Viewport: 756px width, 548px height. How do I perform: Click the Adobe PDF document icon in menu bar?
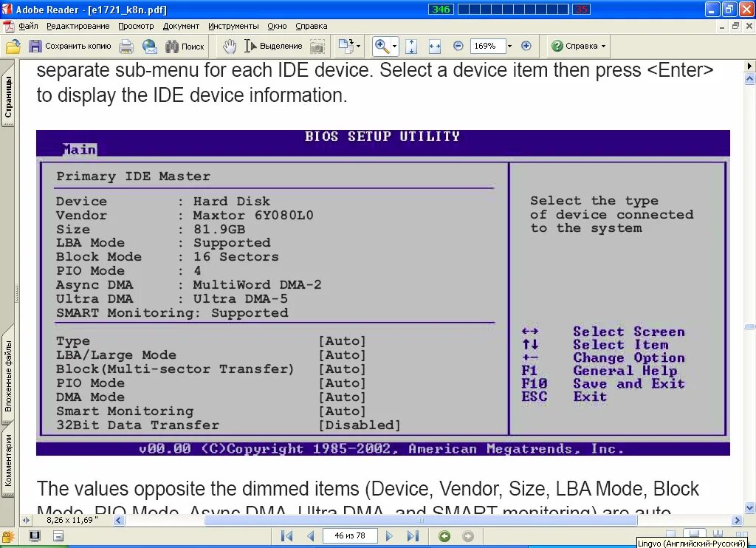[x=8, y=26]
